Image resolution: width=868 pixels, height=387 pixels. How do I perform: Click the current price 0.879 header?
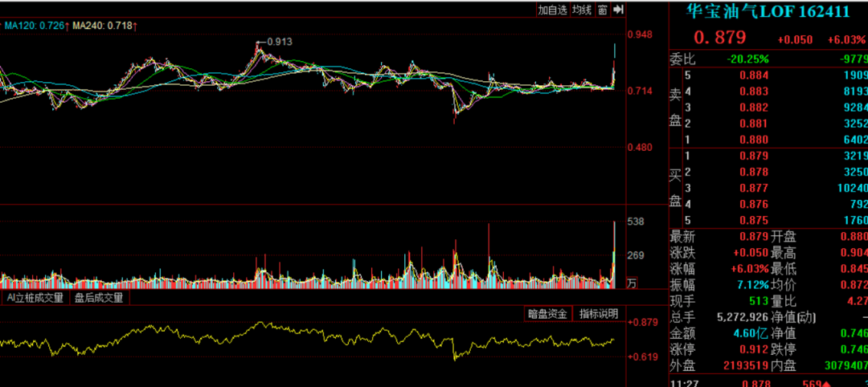tap(720, 38)
